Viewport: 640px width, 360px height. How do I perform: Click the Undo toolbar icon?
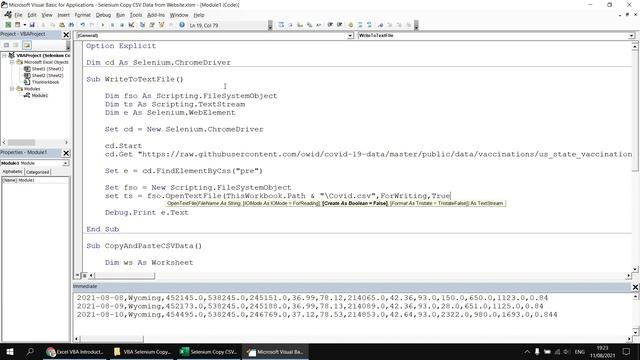coord(82,25)
